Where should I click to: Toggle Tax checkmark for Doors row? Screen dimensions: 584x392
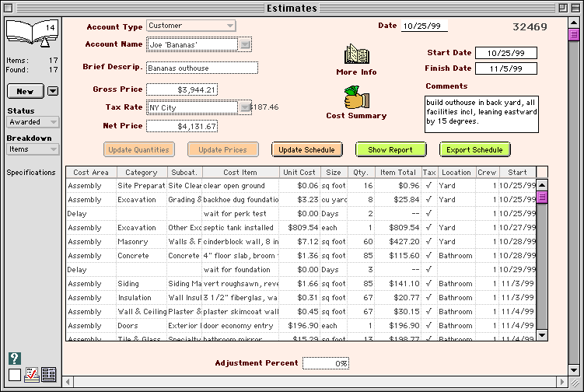click(x=429, y=325)
